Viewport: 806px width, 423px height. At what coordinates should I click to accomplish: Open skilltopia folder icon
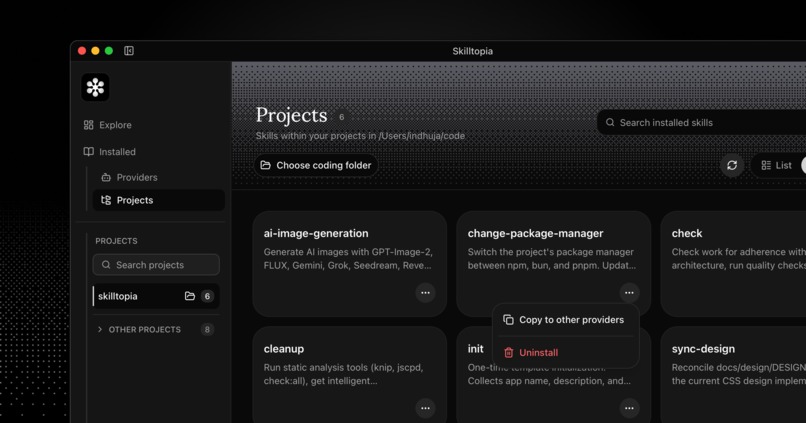(190, 296)
